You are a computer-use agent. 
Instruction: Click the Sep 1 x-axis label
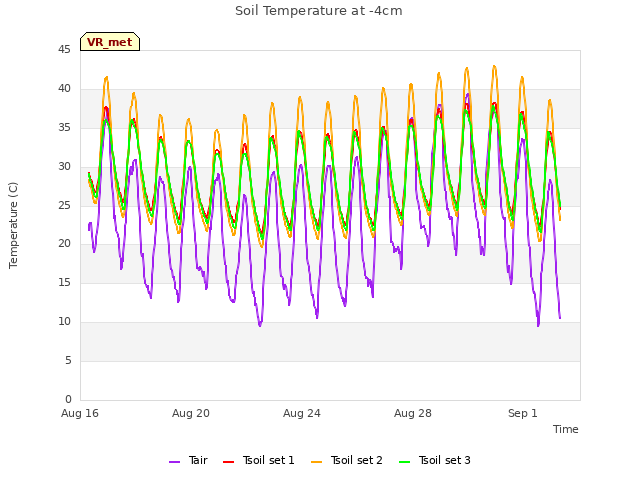[523, 413]
